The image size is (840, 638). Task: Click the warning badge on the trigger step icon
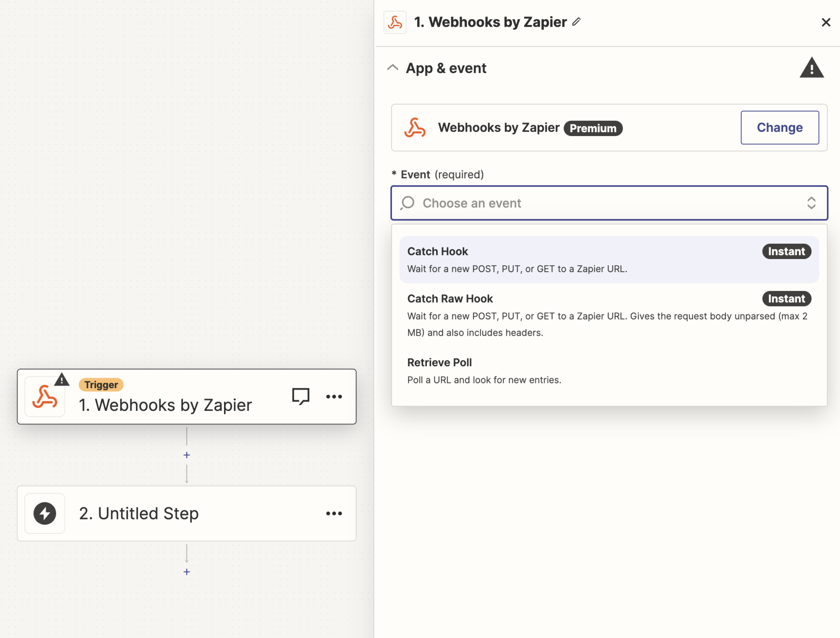coord(62,379)
